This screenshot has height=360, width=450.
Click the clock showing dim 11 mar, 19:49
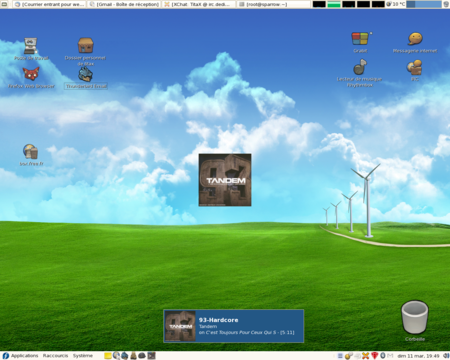click(x=418, y=356)
